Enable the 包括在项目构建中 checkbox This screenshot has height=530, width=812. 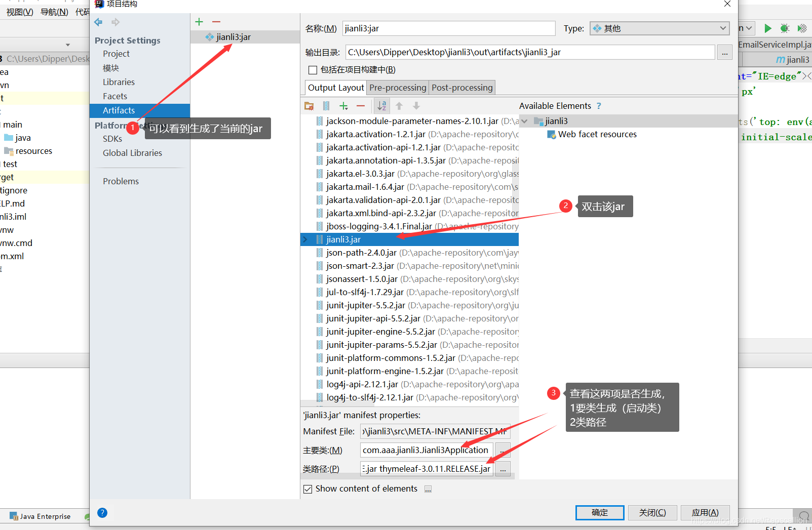tap(313, 70)
